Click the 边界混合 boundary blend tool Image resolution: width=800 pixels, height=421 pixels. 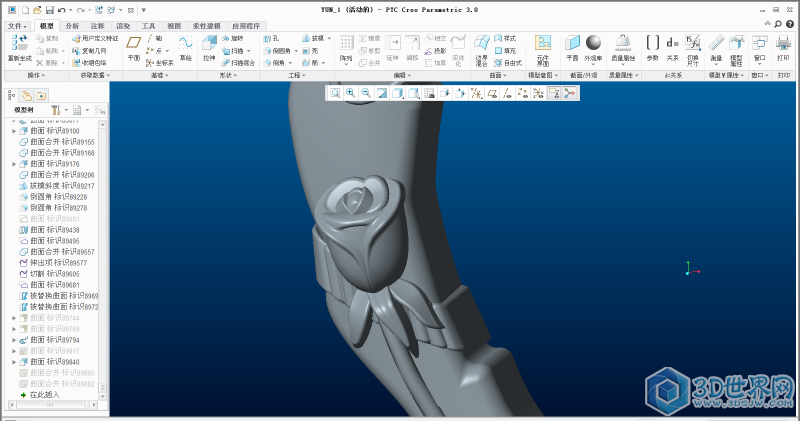click(482, 50)
